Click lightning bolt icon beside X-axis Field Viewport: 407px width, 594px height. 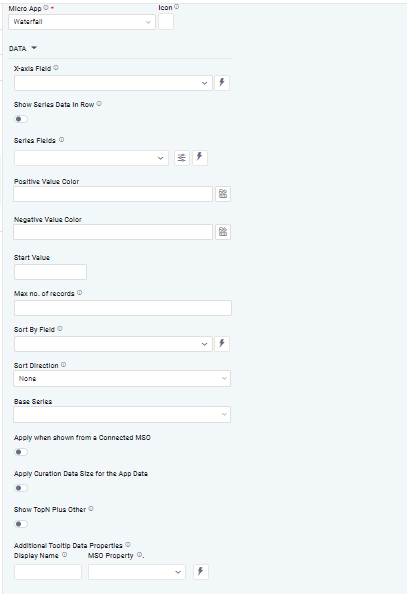(222, 83)
